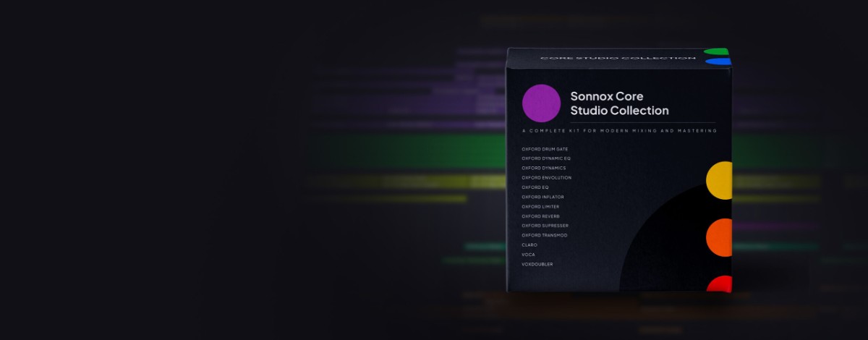Viewport: 868px width, 340px height.
Task: Click the red circle at the box bottom
Action: coord(720,284)
